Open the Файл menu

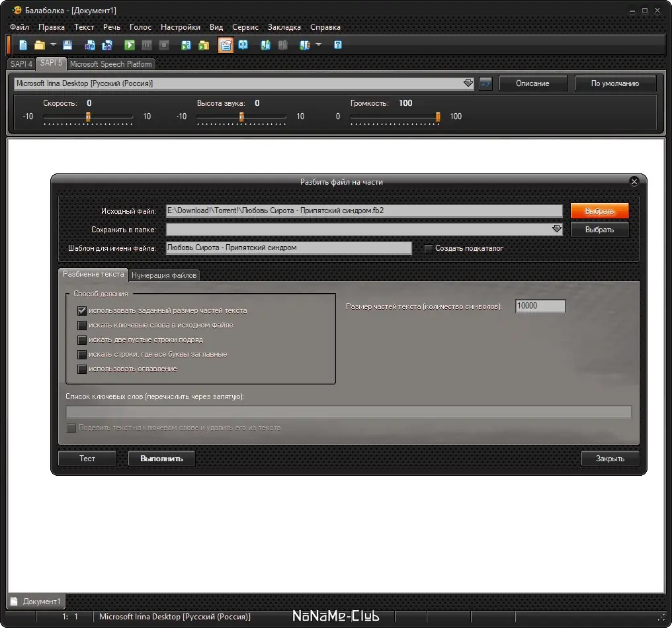(x=19, y=27)
